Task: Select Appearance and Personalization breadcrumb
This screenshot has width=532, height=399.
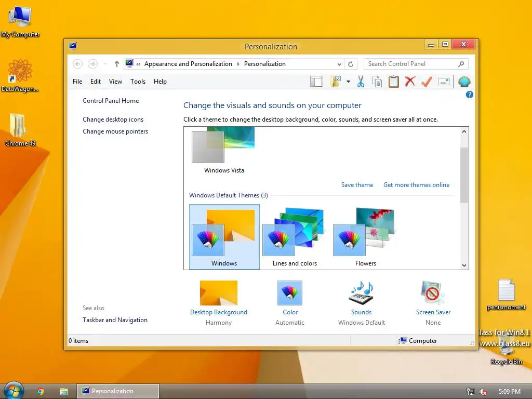Action: (x=188, y=64)
